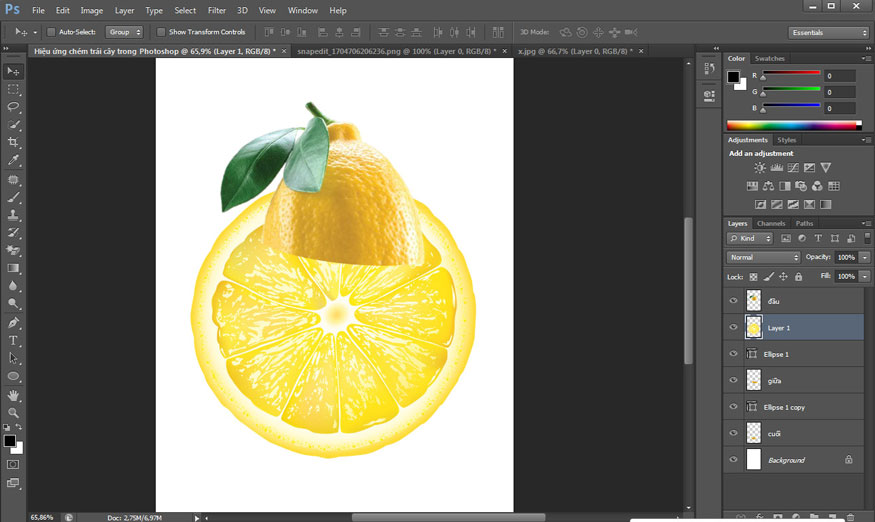The width and height of the screenshot is (875, 522).
Task: Select the Blur tool
Action: click(13, 286)
